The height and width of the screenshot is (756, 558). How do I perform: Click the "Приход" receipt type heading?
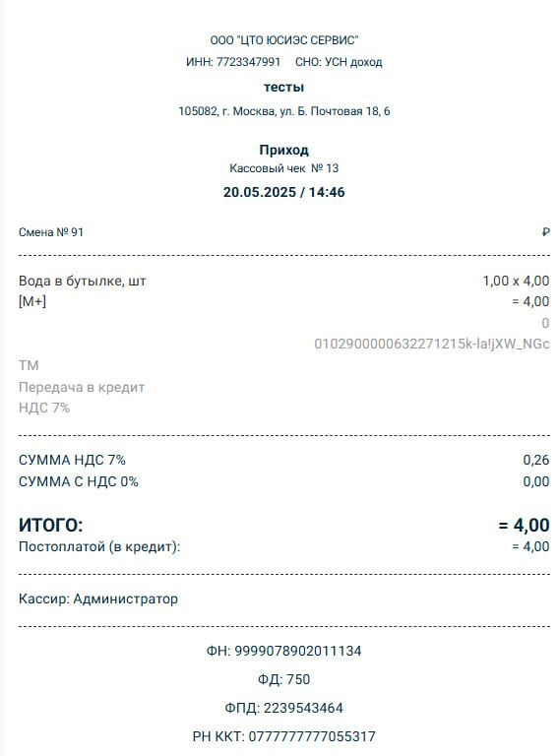point(283,150)
